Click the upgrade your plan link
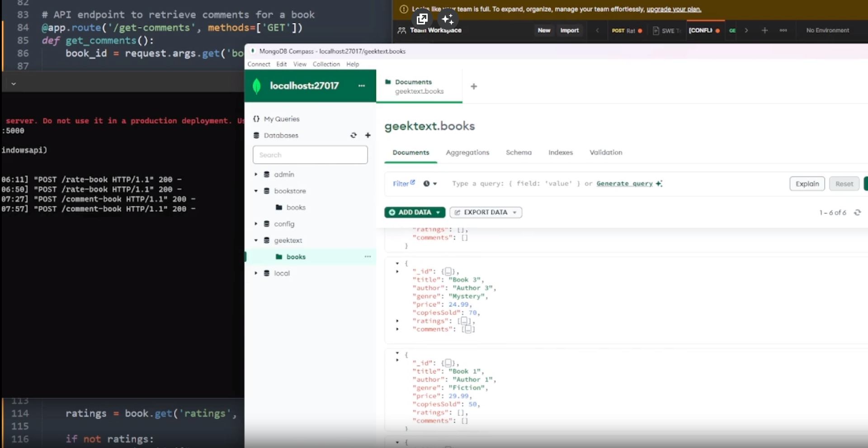868x448 pixels. point(673,9)
